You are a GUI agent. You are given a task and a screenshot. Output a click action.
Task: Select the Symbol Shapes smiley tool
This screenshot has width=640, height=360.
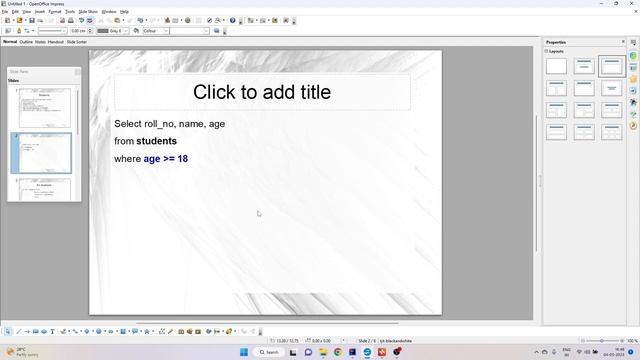[x=99, y=331]
